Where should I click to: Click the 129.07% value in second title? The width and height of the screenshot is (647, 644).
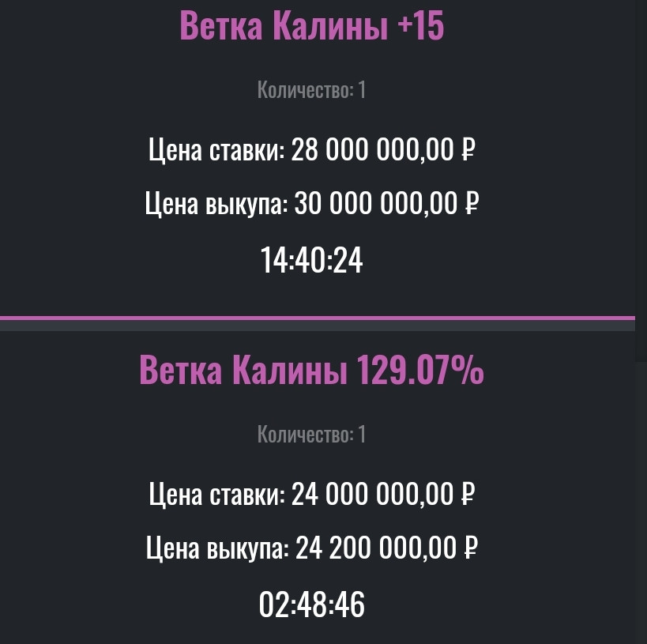click(420, 370)
